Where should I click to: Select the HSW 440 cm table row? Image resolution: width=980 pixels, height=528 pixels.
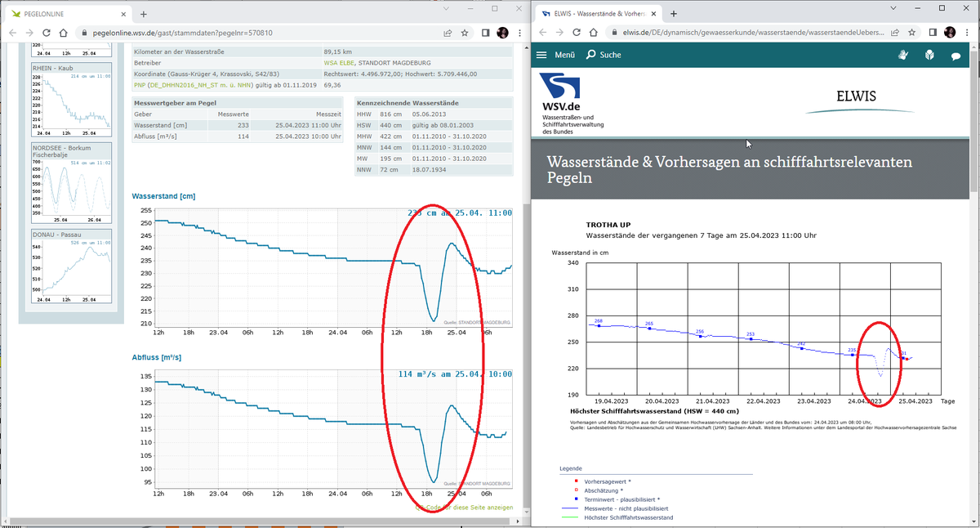434,125
